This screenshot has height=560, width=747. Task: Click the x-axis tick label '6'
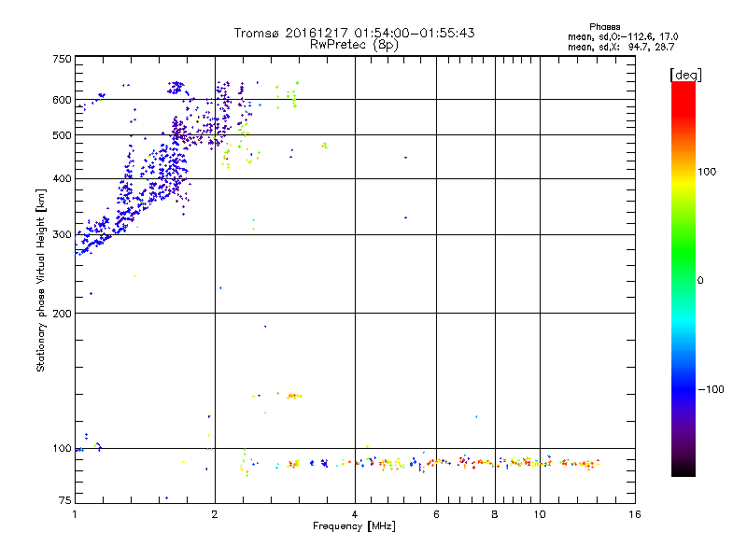coord(436,514)
